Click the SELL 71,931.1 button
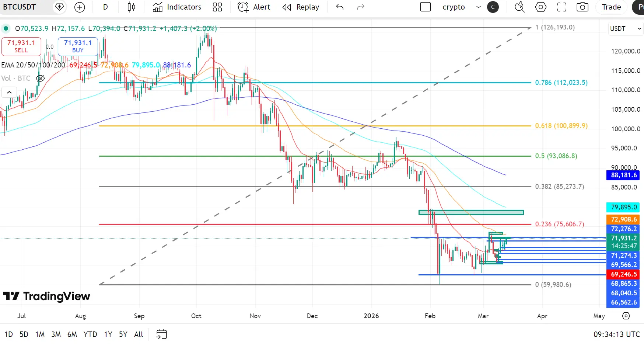The height and width of the screenshot is (344, 644). pos(21,46)
